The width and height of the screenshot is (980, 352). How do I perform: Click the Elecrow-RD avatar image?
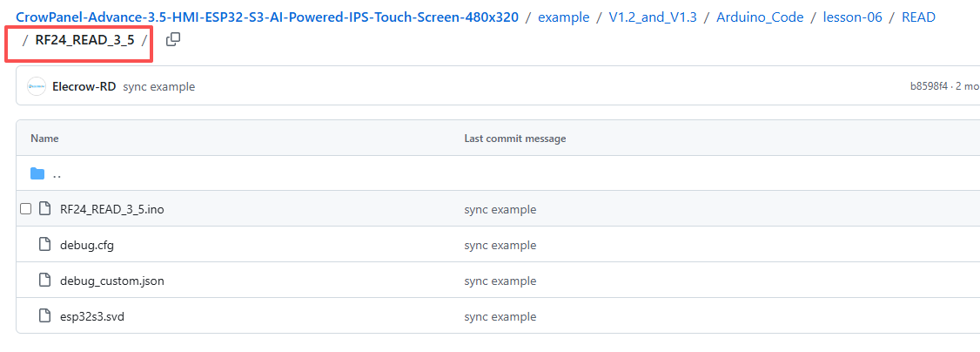[x=37, y=86]
